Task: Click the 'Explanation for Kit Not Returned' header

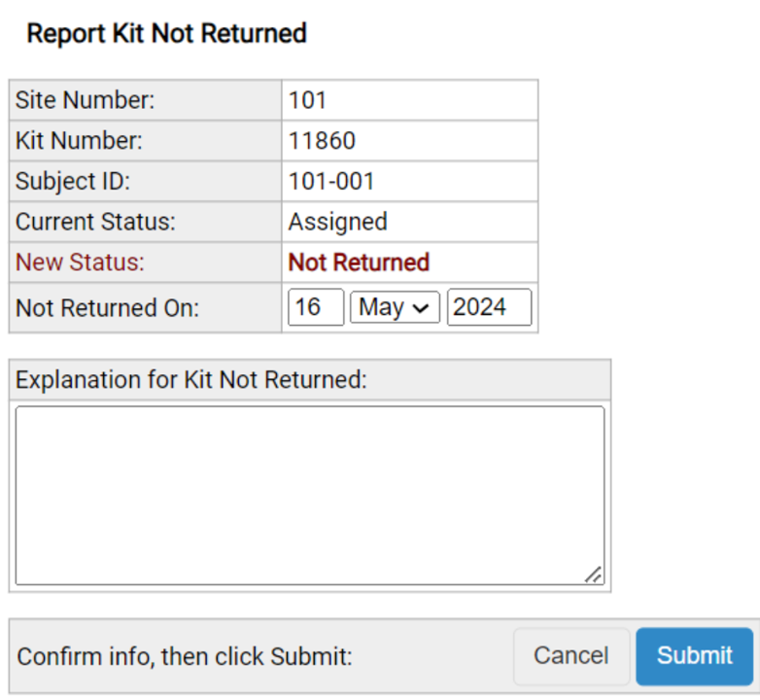Action: (x=191, y=380)
